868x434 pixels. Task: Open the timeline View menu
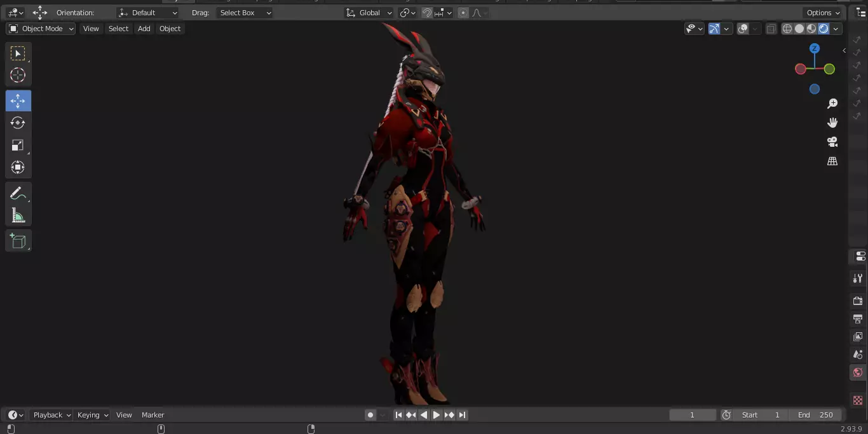[124, 415]
